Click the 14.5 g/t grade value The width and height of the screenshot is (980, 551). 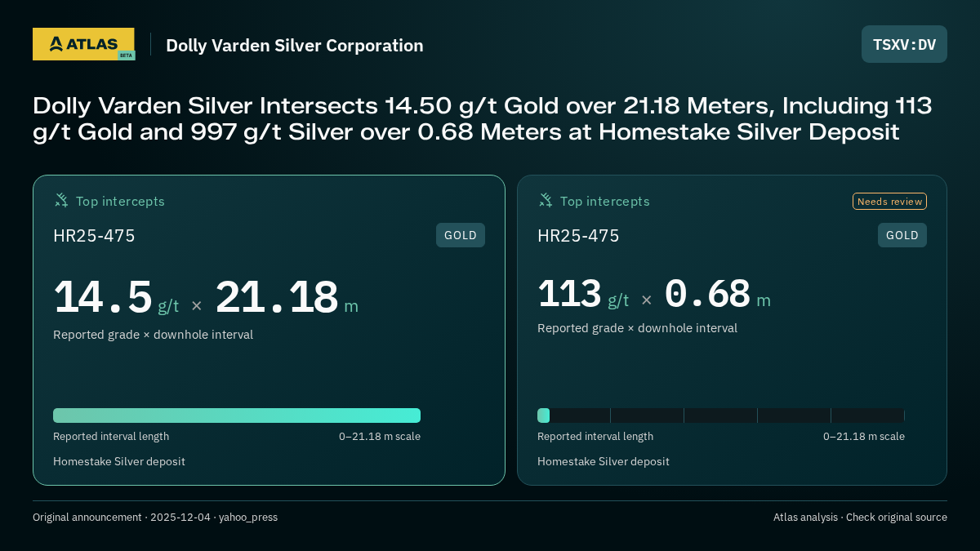tap(116, 298)
